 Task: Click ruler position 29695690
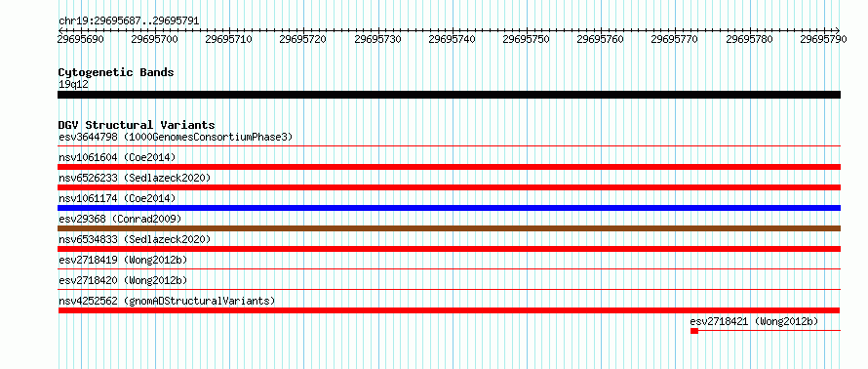click(81, 39)
